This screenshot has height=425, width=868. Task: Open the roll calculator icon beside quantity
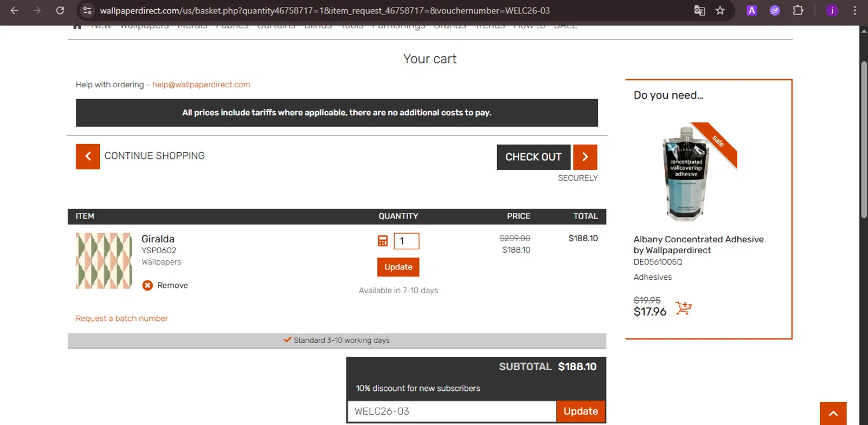pos(382,241)
